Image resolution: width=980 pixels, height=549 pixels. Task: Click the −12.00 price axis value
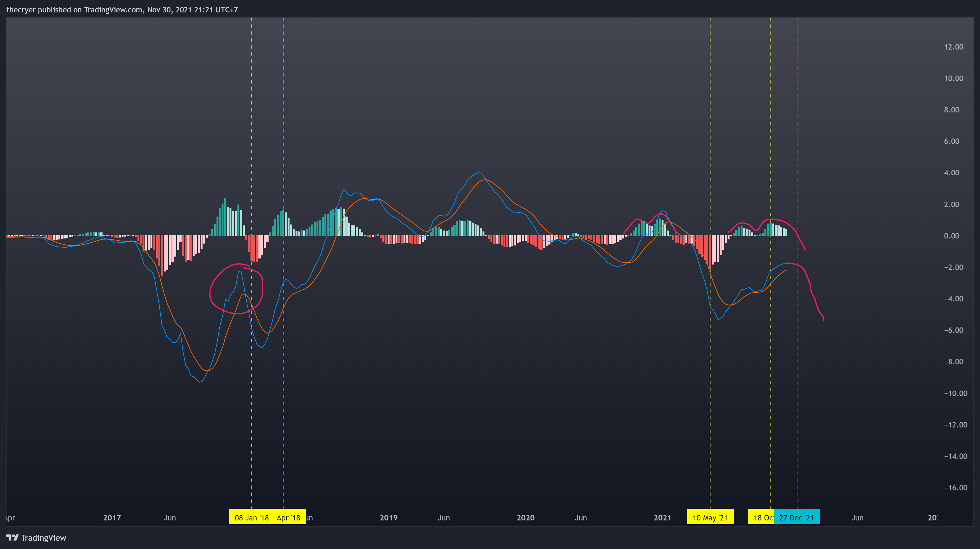tap(956, 425)
